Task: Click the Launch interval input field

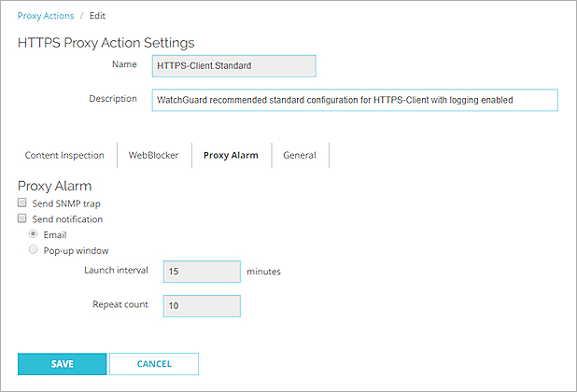Action: click(x=202, y=272)
